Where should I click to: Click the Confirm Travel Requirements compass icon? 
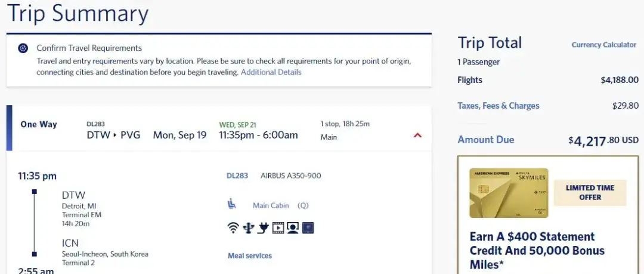[x=23, y=48]
